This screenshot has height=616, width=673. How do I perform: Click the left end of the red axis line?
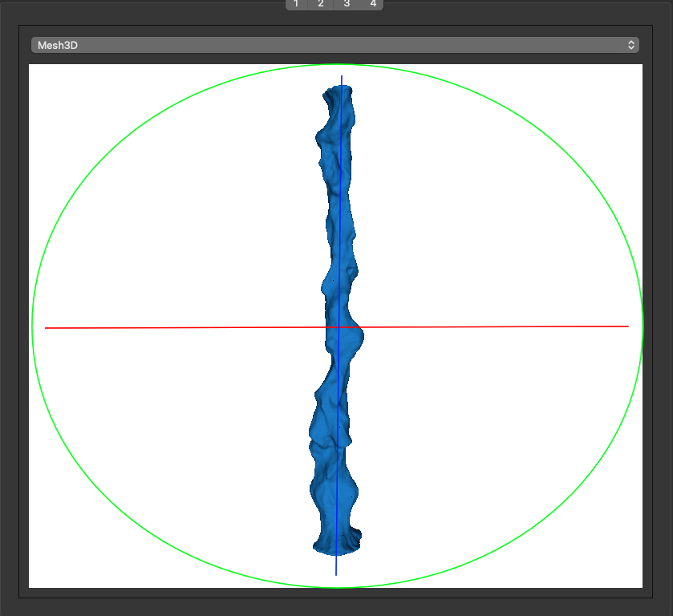click(47, 328)
